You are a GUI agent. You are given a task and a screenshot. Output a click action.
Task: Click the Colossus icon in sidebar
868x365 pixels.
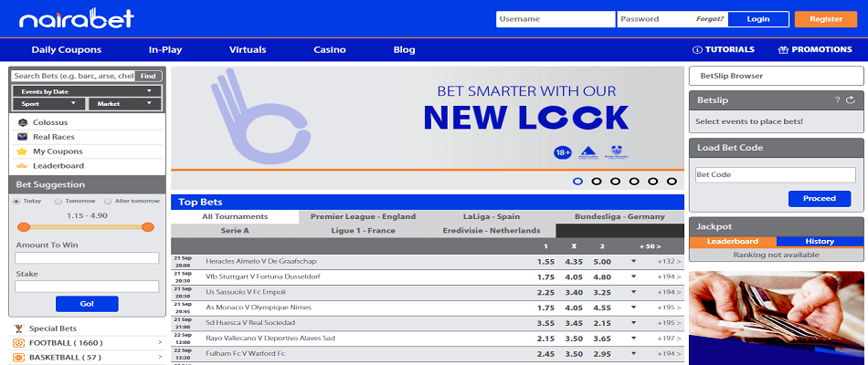click(22, 122)
